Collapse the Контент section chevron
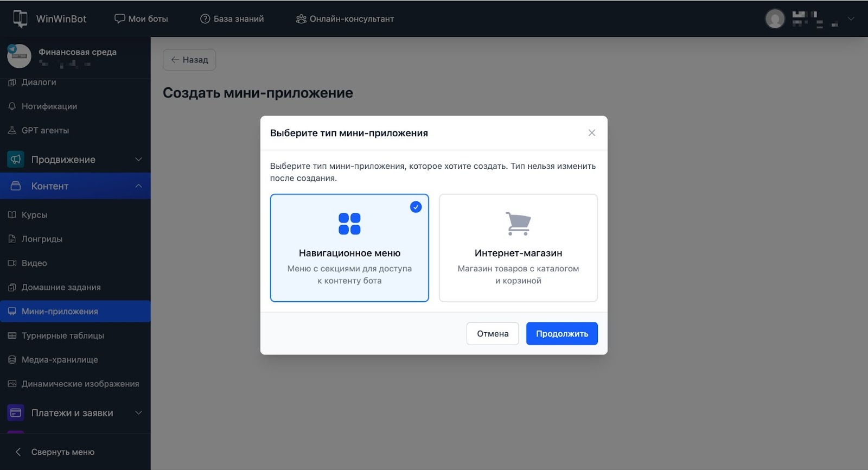Viewport: 868px width, 470px height. click(138, 186)
